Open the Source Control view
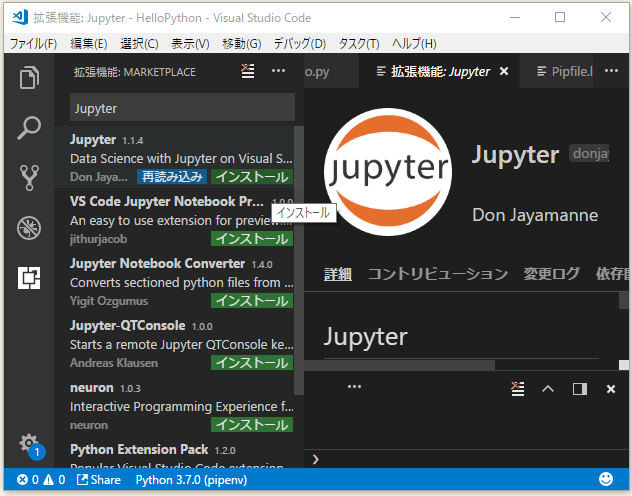This screenshot has height=496, width=632. 29,178
